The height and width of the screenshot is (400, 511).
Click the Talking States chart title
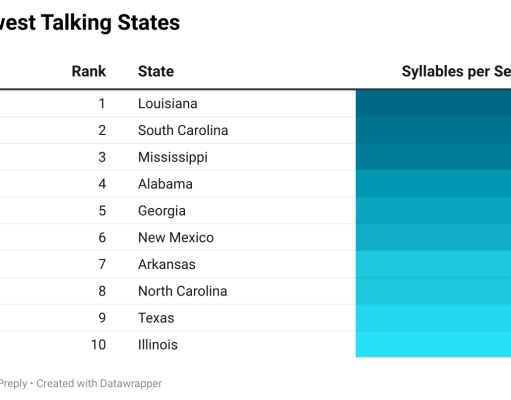click(90, 23)
